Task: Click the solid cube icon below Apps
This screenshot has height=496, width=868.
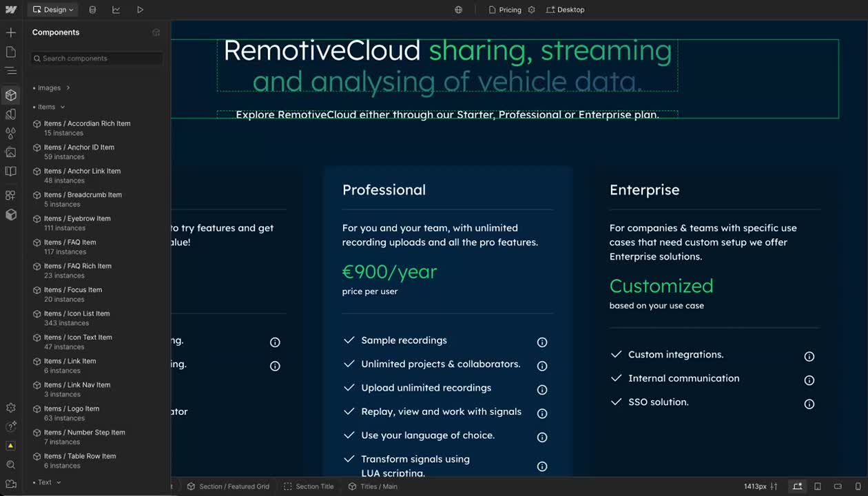Action: point(10,215)
